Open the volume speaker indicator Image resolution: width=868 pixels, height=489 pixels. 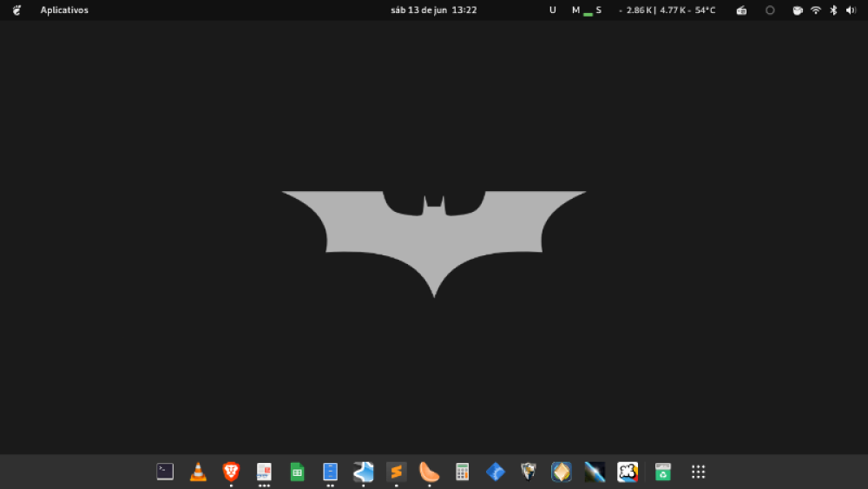click(851, 10)
